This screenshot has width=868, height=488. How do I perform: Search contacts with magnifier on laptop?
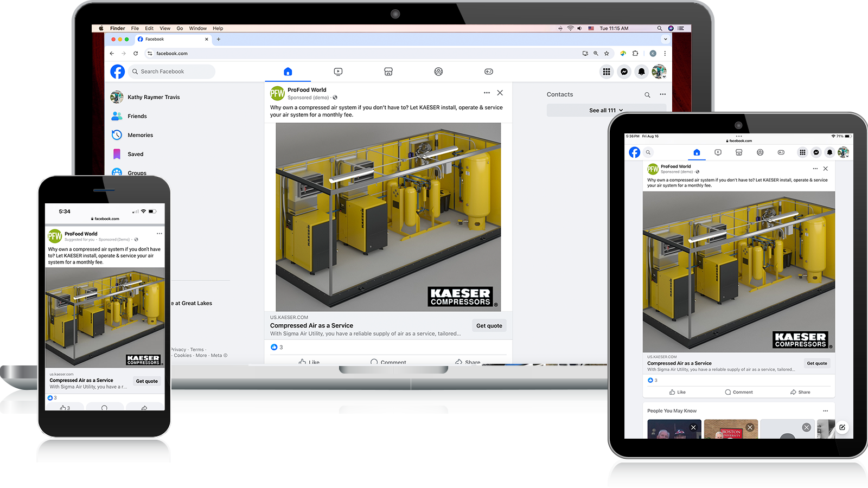[x=647, y=94]
